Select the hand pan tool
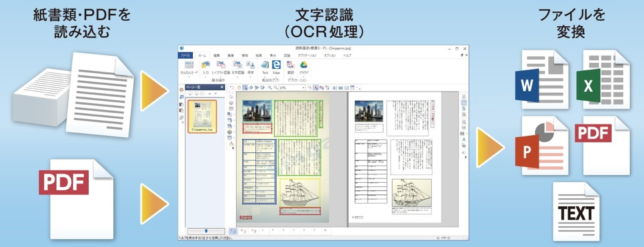The height and width of the screenshot is (247, 644). click(239, 88)
